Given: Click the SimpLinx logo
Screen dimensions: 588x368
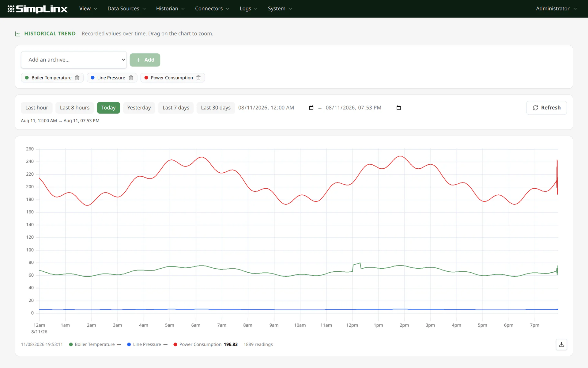Looking at the screenshot, I should coord(37,9).
